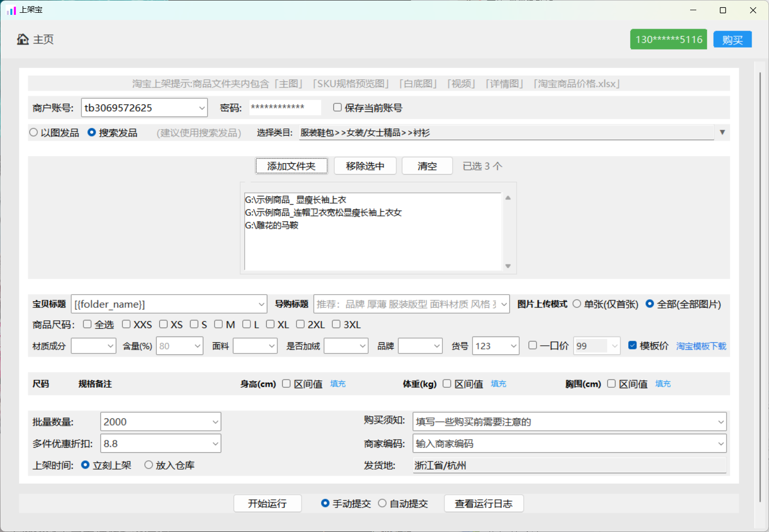Check M size checkbox

pyautogui.click(x=219, y=324)
